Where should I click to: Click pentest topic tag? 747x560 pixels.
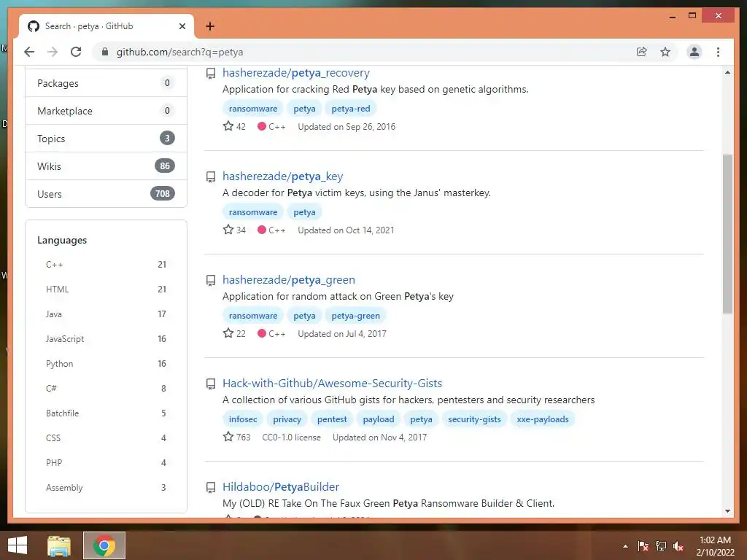(x=332, y=419)
